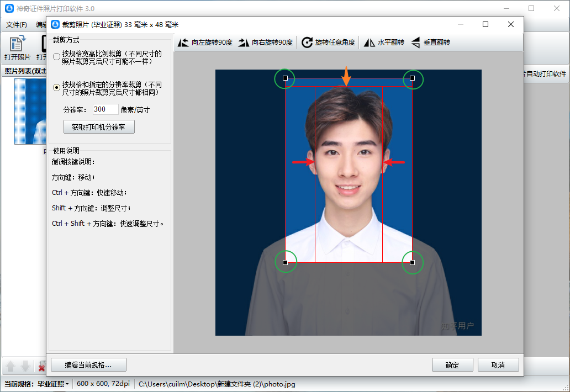
Task: Open the 文件(F) menu
Action: [17, 25]
